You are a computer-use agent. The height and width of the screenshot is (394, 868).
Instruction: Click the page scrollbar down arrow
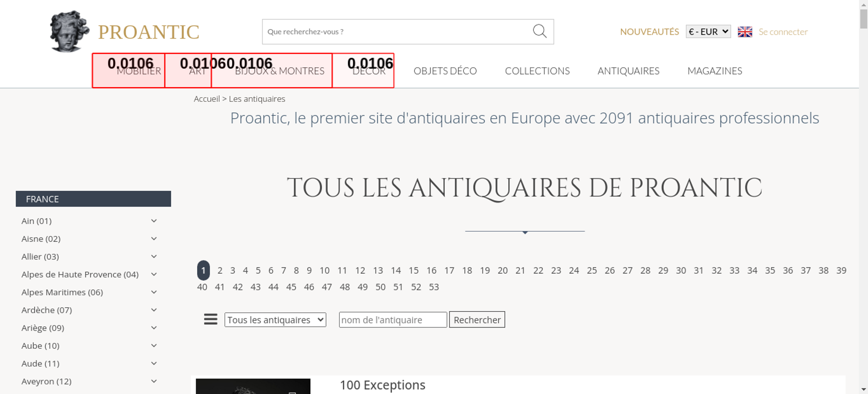863,389
